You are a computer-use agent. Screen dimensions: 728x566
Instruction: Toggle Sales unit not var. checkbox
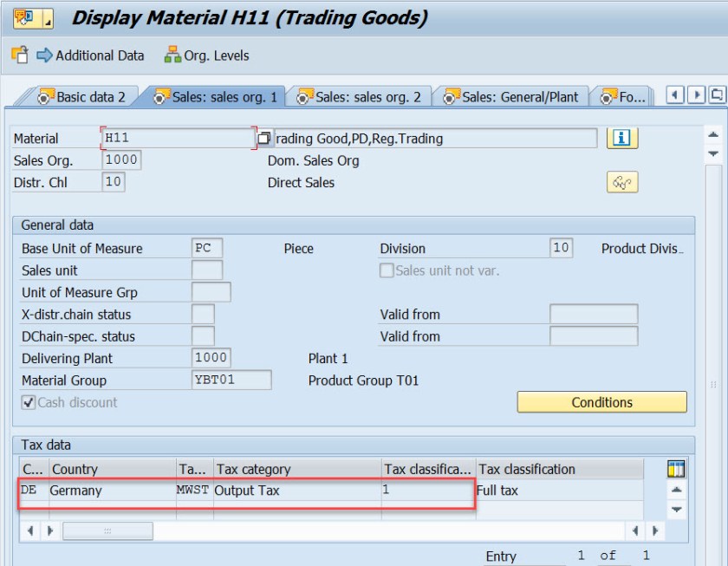(387, 270)
